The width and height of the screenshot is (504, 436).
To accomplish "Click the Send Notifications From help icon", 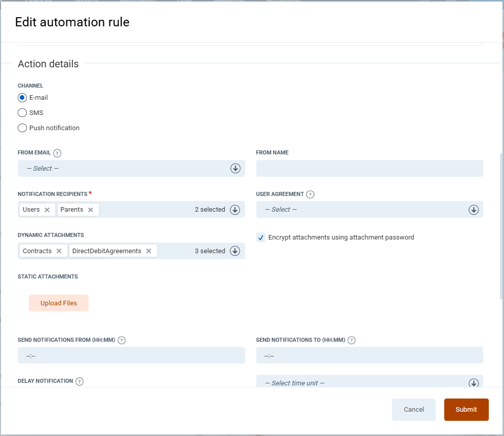I will [x=122, y=340].
